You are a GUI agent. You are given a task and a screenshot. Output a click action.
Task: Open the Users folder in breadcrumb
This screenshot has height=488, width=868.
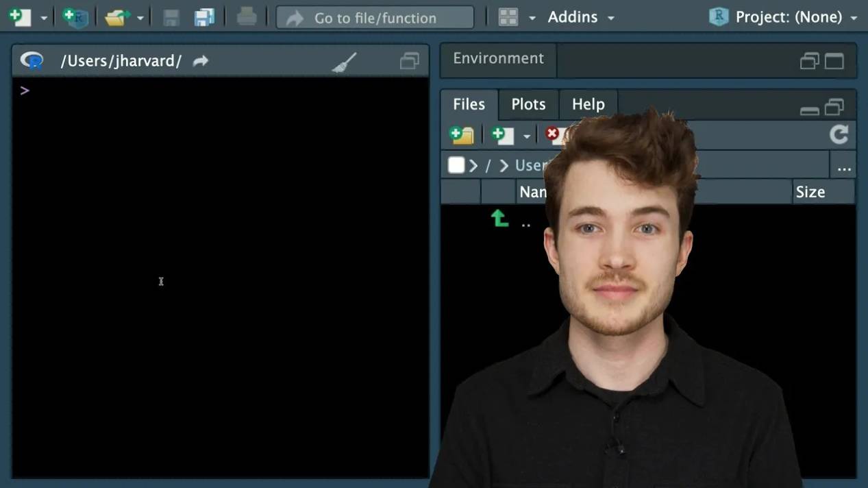532,166
